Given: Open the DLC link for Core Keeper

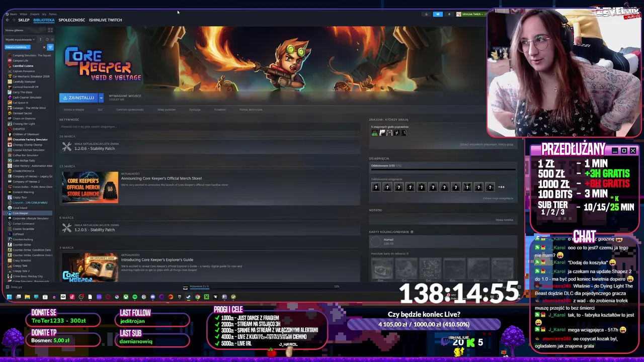Looking at the screenshot, I should click(100, 110).
